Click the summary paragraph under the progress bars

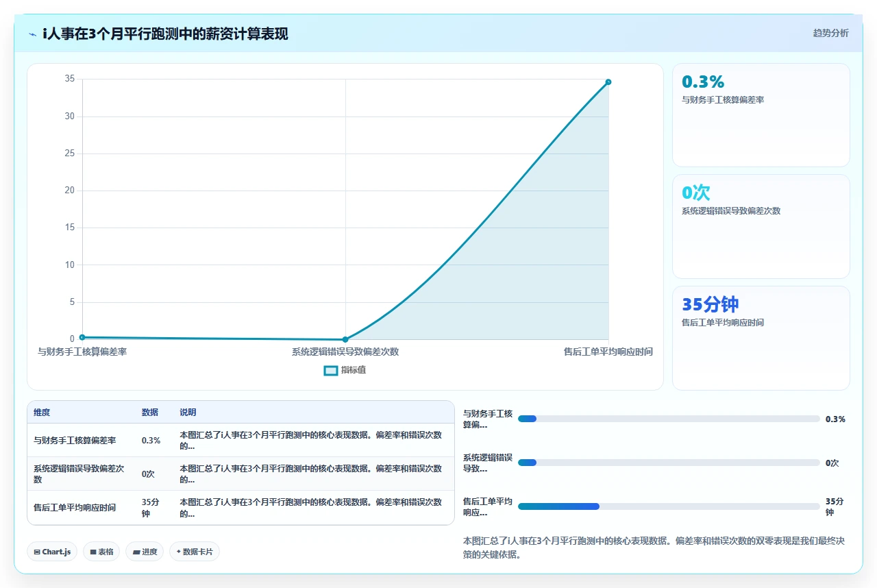(x=654, y=548)
